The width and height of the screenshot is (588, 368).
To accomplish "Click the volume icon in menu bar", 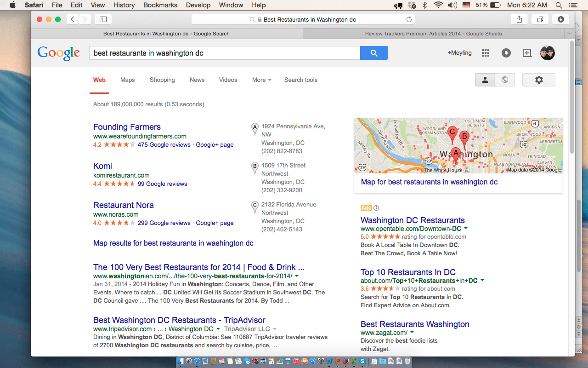I will [452, 5].
